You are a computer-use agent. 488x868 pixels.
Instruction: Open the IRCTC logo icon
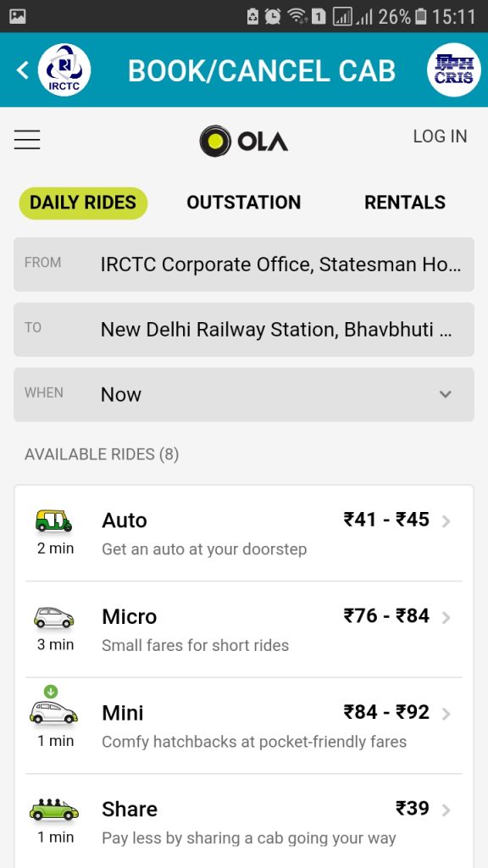tap(64, 70)
